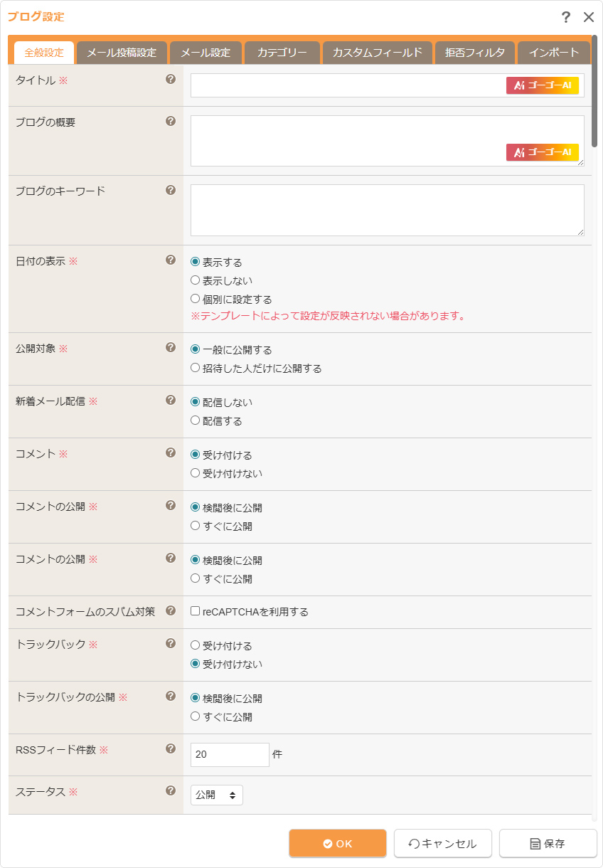This screenshot has width=603, height=868.
Task: Click the vertical scrollbar of the dialog
Action: 594,92
